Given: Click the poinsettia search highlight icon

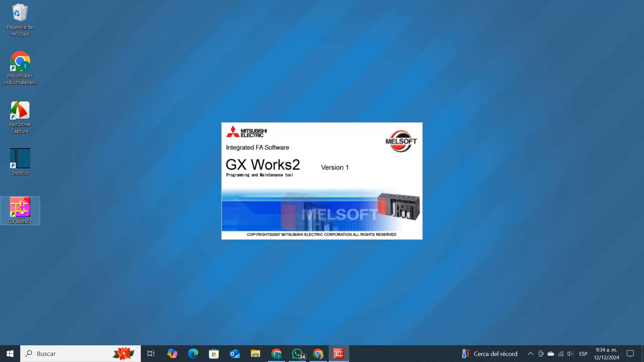Looking at the screenshot, I should click(x=123, y=354).
